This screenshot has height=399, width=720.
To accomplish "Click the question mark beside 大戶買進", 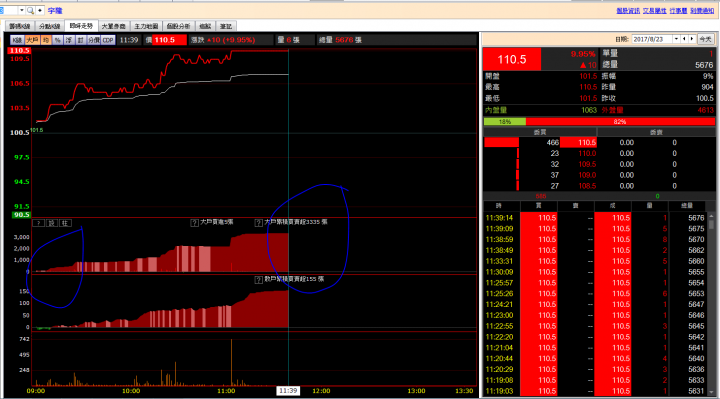I will 194,223.
